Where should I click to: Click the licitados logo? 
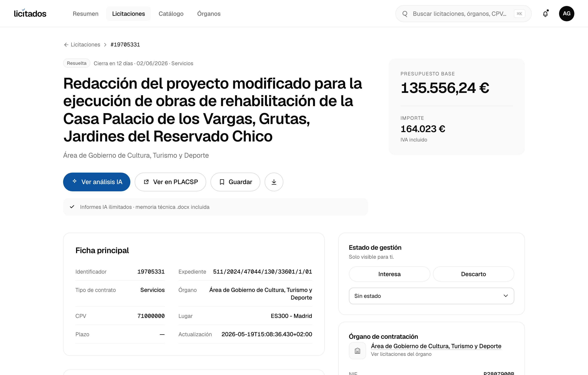click(x=30, y=13)
